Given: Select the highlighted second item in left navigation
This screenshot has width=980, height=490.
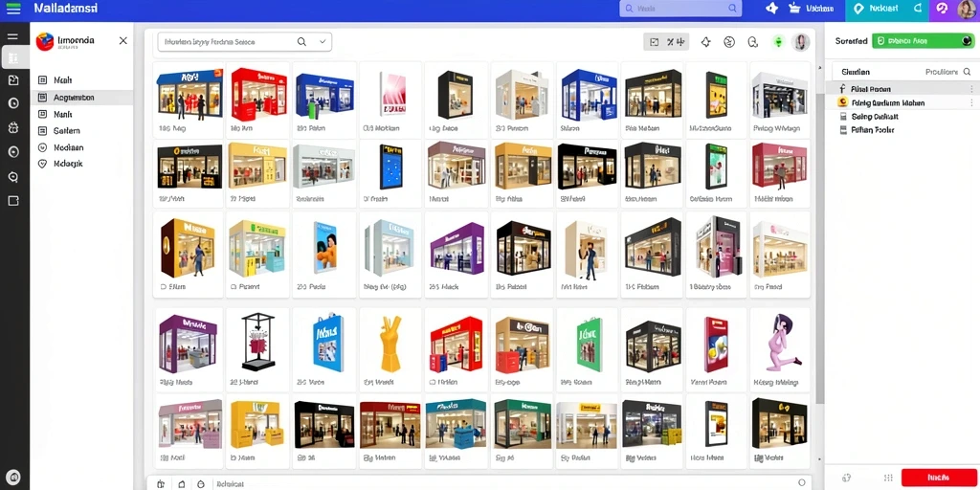Looking at the screenshot, I should [81, 98].
